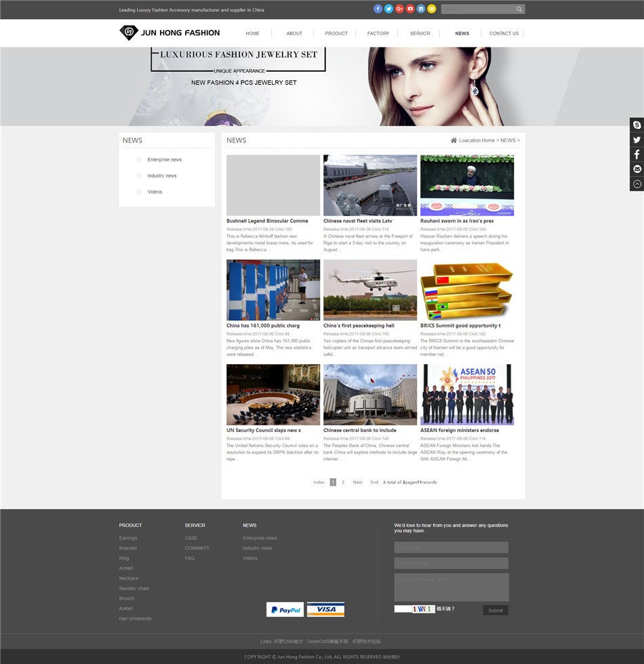The height and width of the screenshot is (664, 644).
Task: Click Next in the pagination
Action: 357,482
